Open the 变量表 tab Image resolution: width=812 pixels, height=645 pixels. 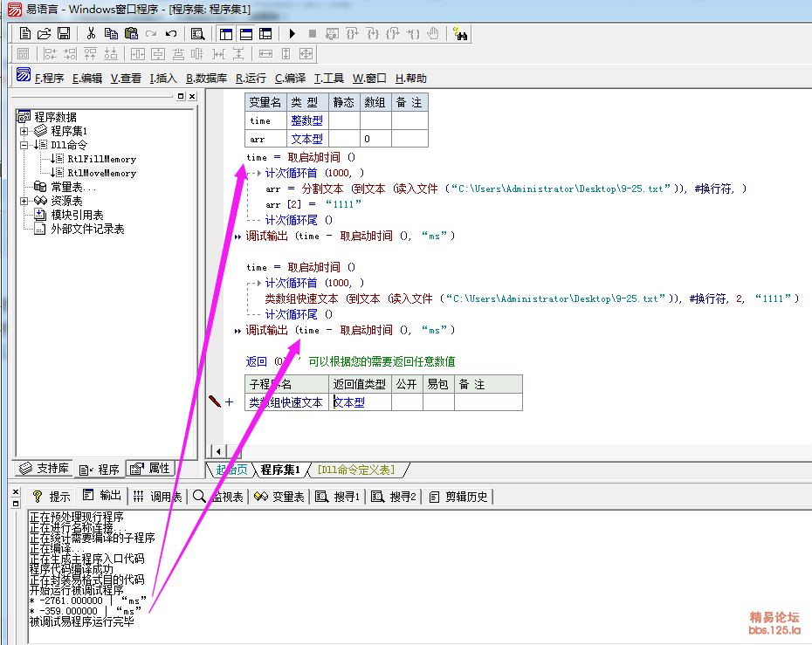pyautogui.click(x=279, y=497)
